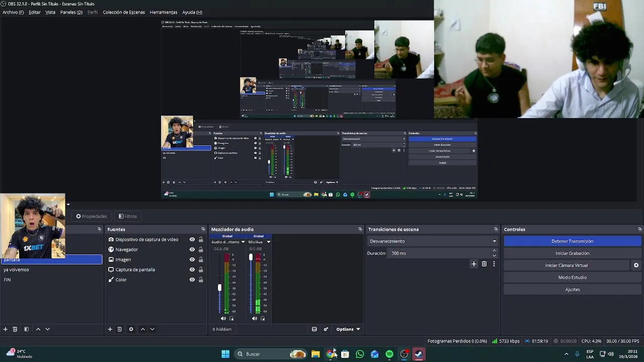This screenshot has height=362, width=644.
Task: Open Audio del escritorio channel dropdown arrow
Action: click(x=243, y=242)
